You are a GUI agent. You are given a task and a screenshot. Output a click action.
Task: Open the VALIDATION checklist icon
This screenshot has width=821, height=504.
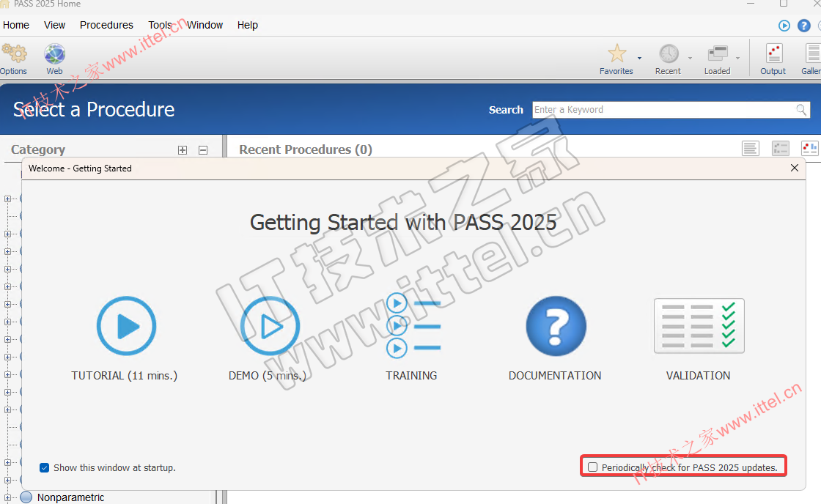coord(699,325)
